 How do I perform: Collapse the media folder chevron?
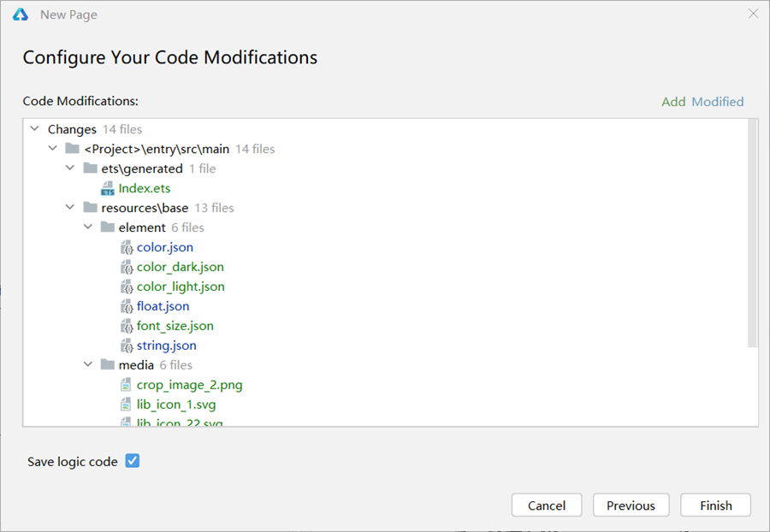[x=88, y=365]
